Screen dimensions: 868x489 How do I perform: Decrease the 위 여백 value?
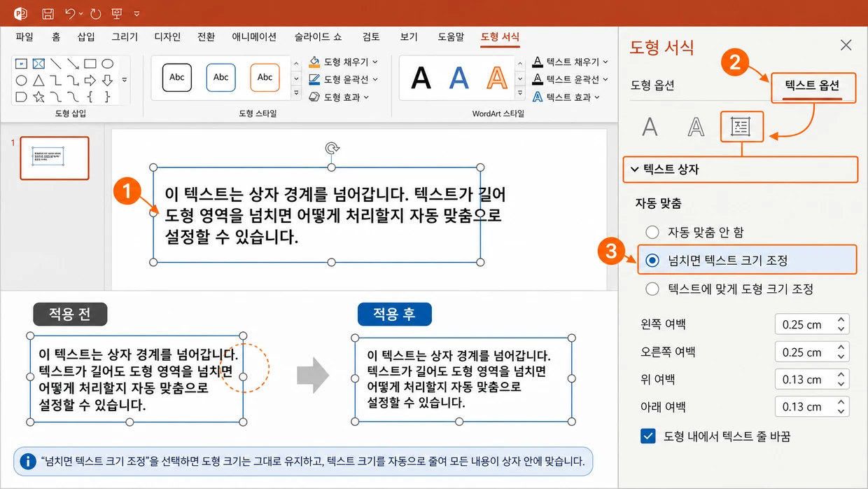coord(841,385)
